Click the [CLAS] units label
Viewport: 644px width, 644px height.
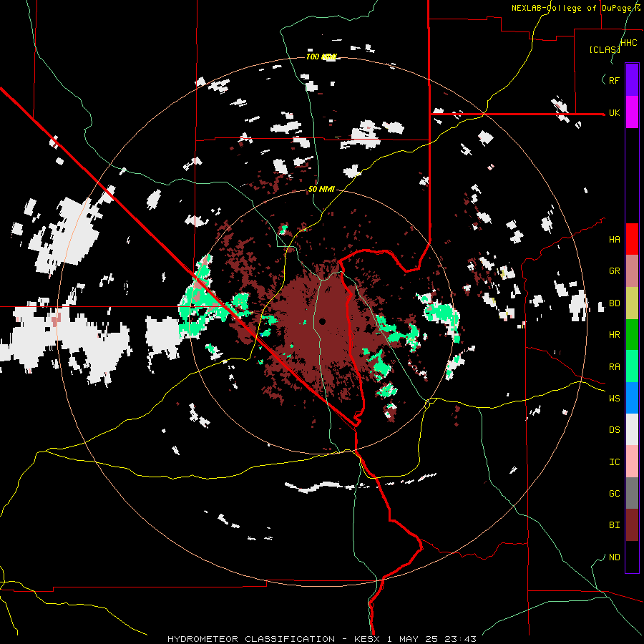tap(604, 50)
